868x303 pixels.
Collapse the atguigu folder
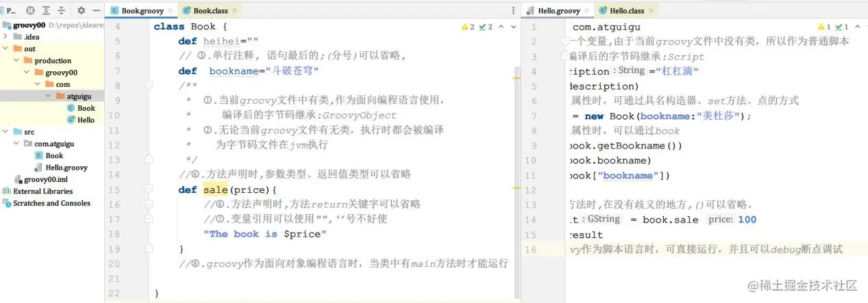(x=49, y=96)
